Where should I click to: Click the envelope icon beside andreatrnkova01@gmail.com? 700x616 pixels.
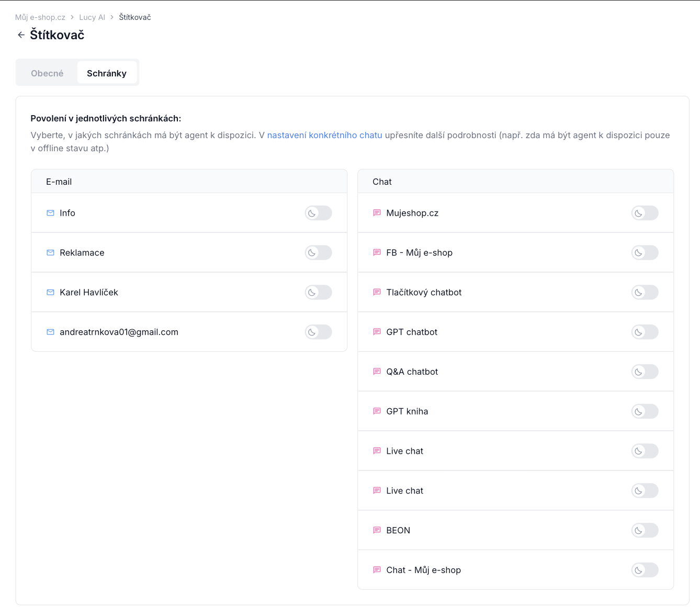coord(50,332)
